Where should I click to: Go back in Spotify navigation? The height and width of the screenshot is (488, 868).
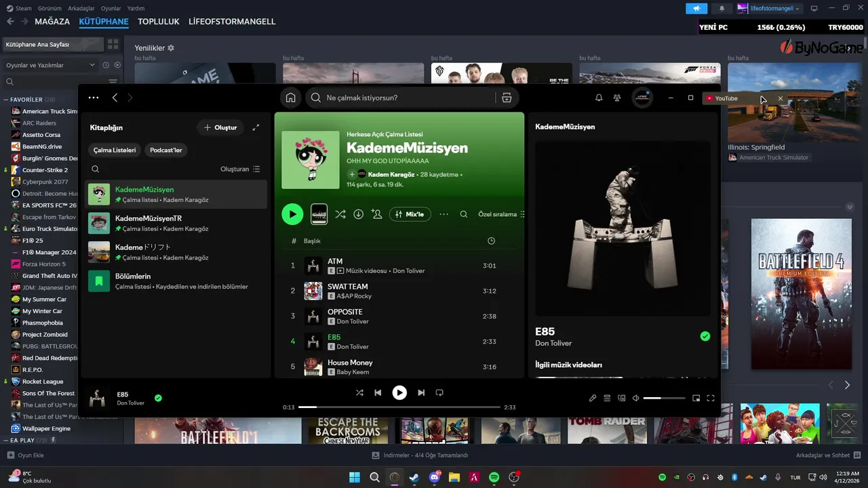coord(115,98)
